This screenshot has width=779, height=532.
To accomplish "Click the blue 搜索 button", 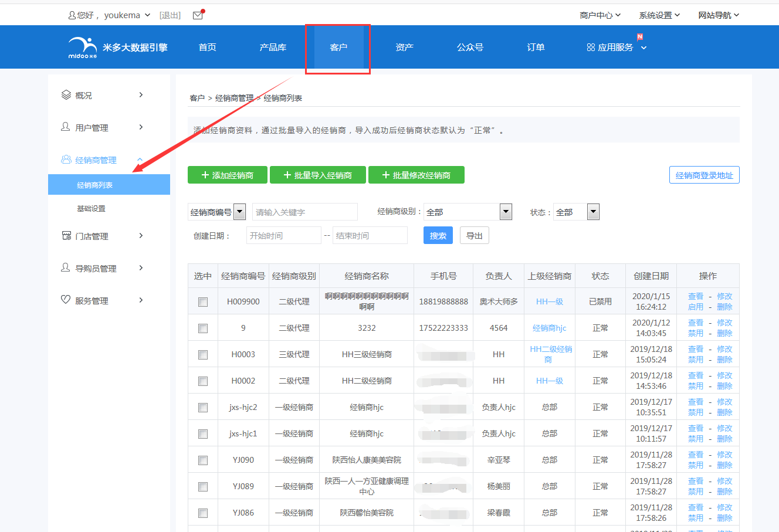I will tap(438, 235).
